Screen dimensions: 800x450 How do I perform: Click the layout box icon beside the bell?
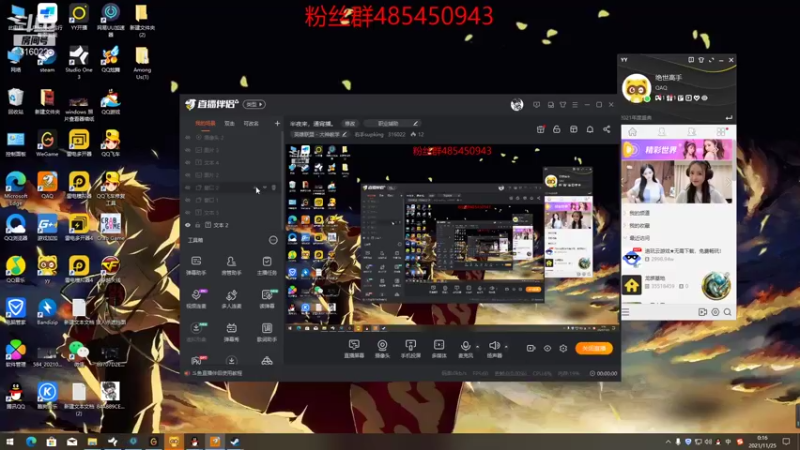point(573,130)
